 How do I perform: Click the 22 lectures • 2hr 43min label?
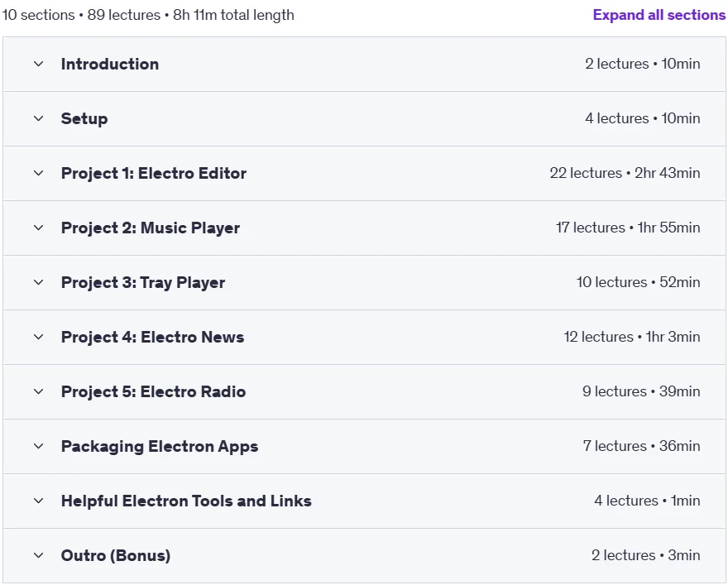tap(625, 173)
